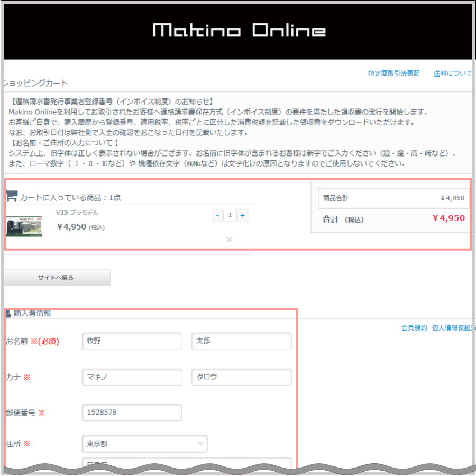Click the quantity field showing 1
Viewport: 476px width, 476px height.
tap(230, 216)
